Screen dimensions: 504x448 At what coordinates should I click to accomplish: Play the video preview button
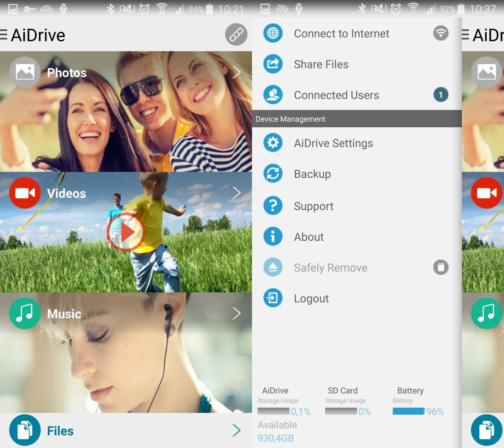126,232
